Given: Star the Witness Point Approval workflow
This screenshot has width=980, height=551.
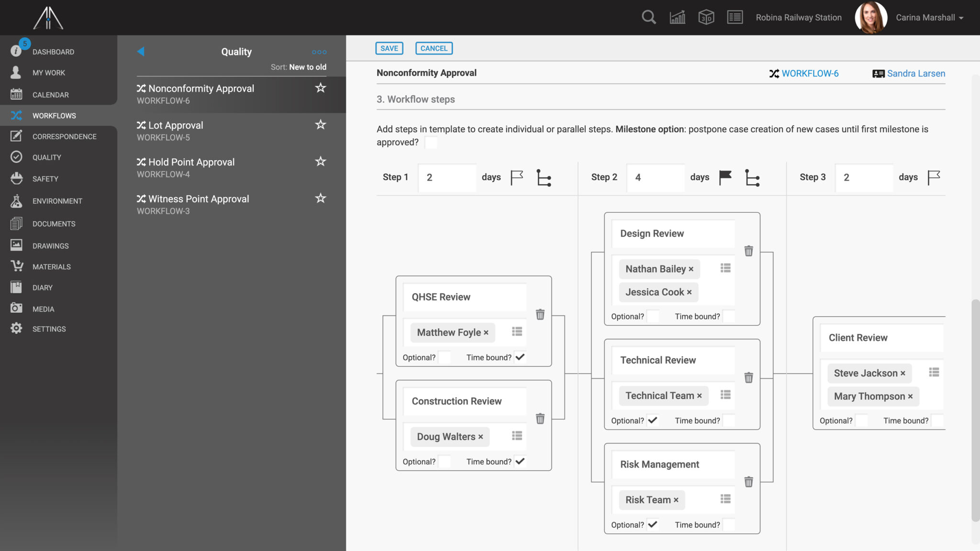Looking at the screenshot, I should tap(321, 198).
